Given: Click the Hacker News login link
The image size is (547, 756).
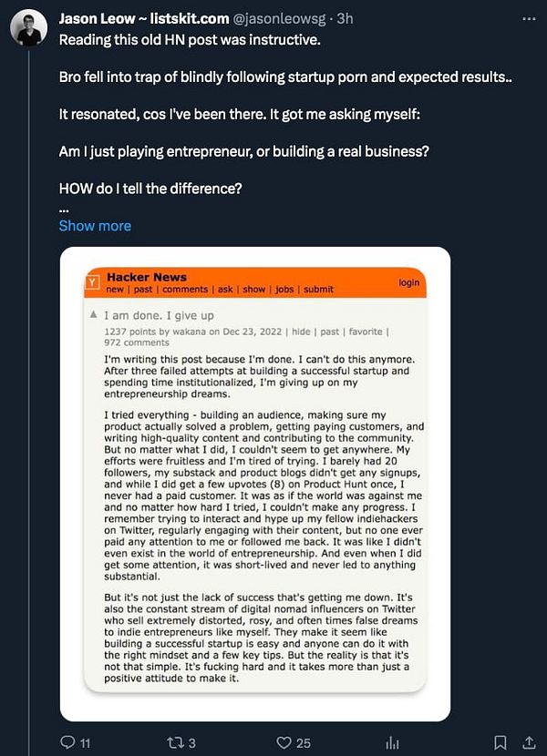Looking at the screenshot, I should (x=409, y=282).
